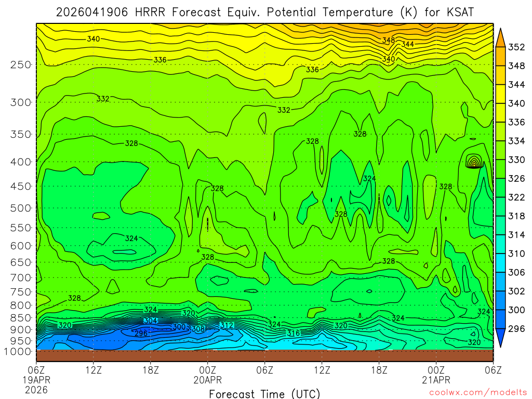Select the yellow colorbar swatch between 340 and 344

tap(500, 94)
